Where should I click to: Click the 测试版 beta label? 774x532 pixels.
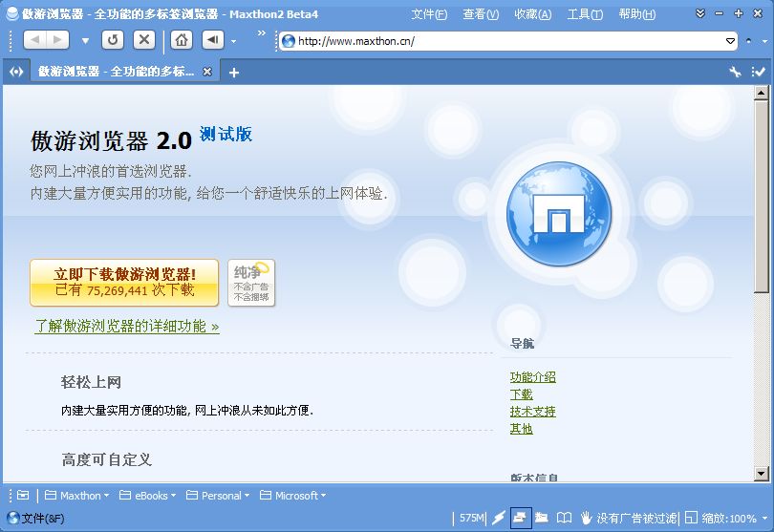tap(226, 134)
